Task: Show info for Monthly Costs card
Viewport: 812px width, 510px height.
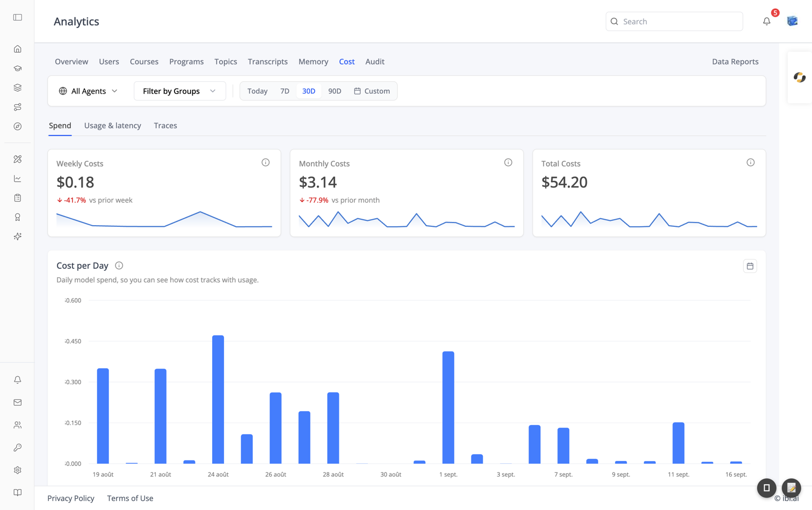Action: (508, 162)
